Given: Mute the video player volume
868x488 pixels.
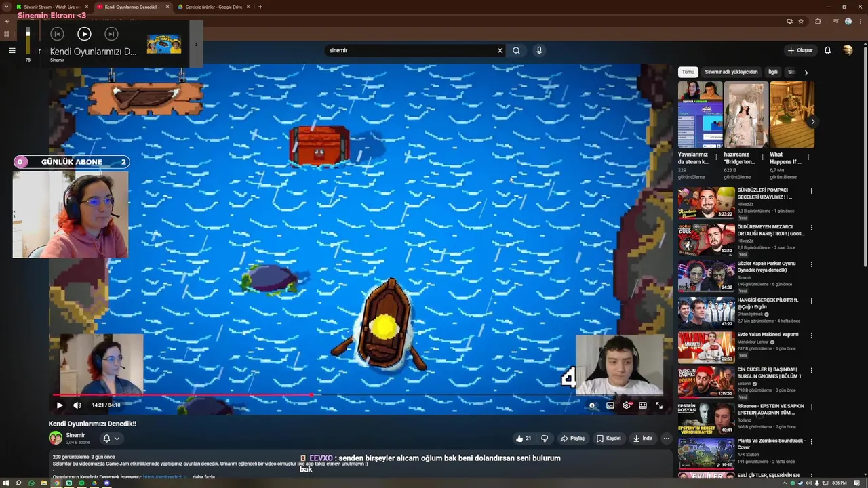Looking at the screenshot, I should tap(77, 405).
